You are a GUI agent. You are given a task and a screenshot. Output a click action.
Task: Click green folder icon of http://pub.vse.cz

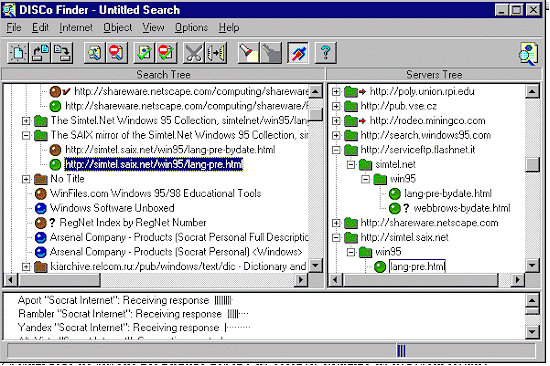pyautogui.click(x=350, y=106)
